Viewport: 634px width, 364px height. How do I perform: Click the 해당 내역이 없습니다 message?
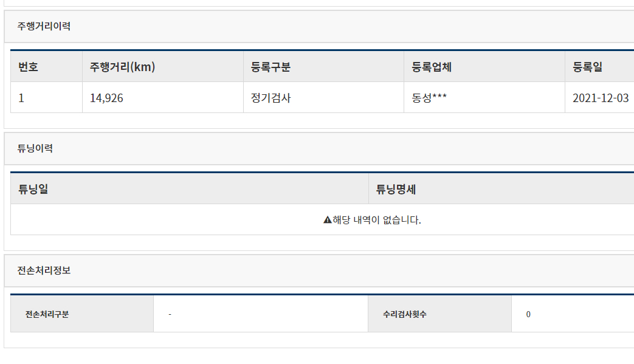coord(376,220)
